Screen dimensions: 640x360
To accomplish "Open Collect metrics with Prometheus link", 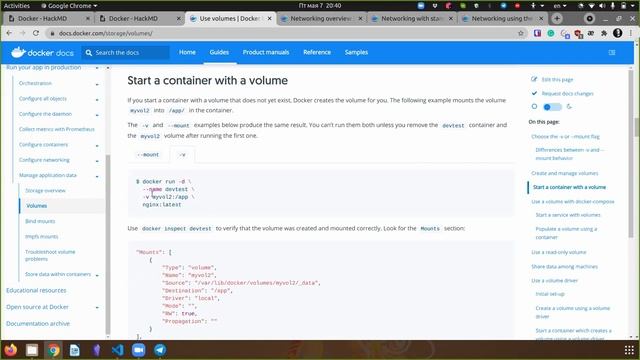I will [x=56, y=129].
